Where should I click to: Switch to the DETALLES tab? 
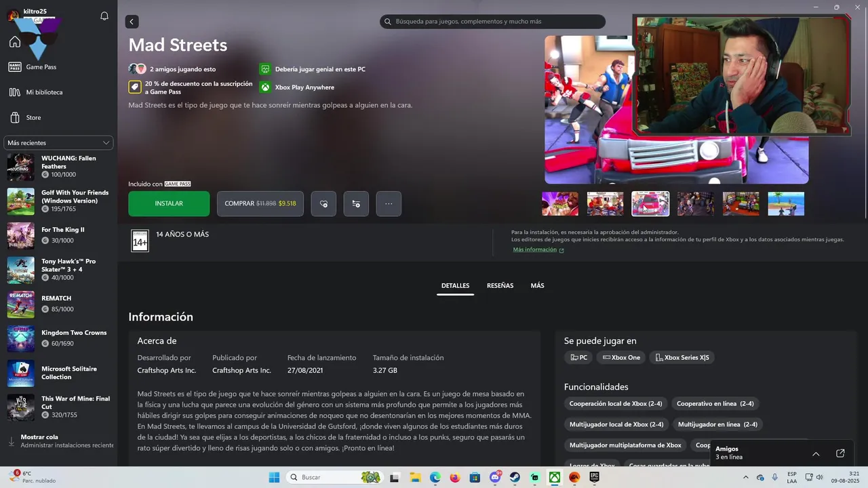[x=455, y=286]
